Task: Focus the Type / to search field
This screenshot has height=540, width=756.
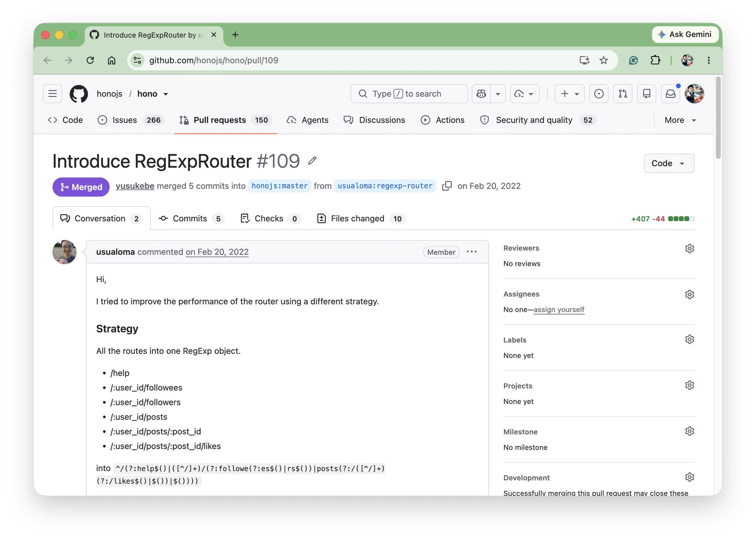Action: coord(409,94)
